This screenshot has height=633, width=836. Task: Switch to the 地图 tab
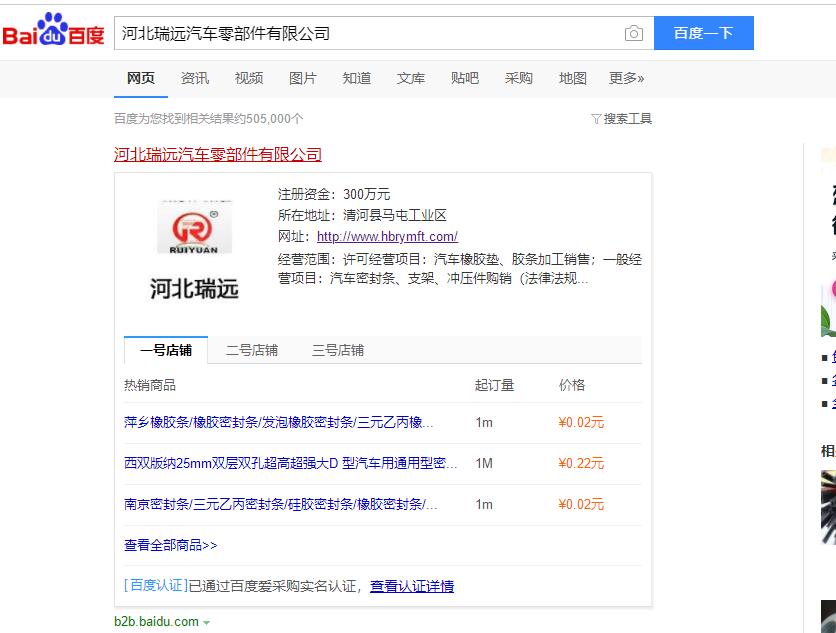[573, 78]
